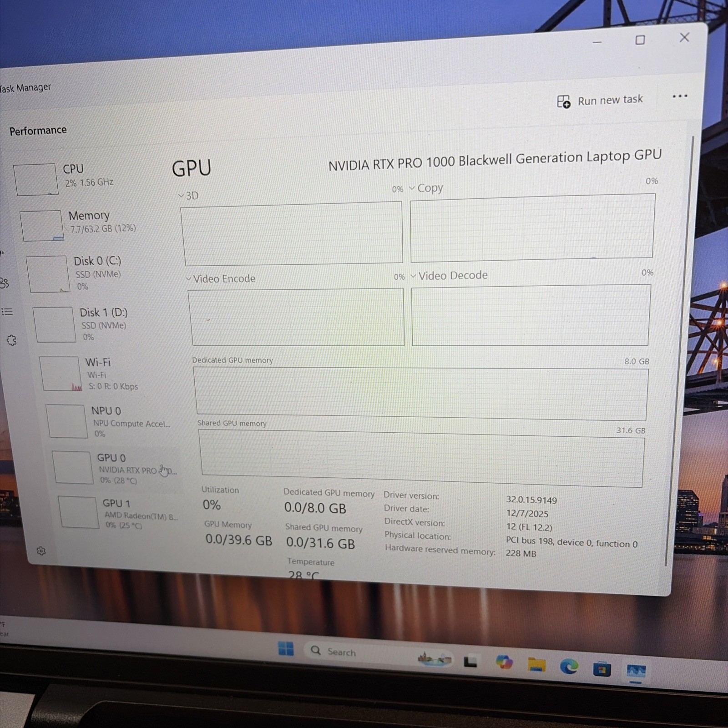The width and height of the screenshot is (728, 728).
Task: Click the PCI bus 198 physical location text
Action: tap(571, 542)
